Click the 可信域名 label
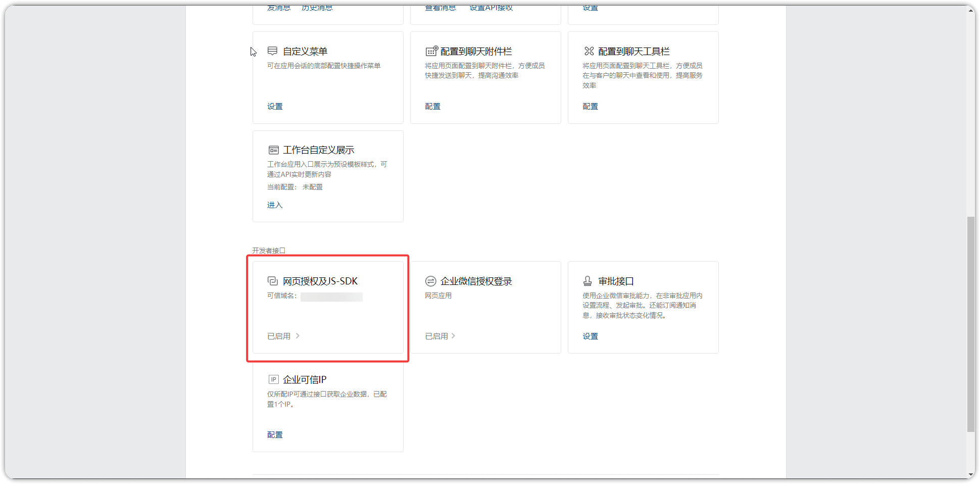The width and height of the screenshot is (980, 484). (x=282, y=296)
